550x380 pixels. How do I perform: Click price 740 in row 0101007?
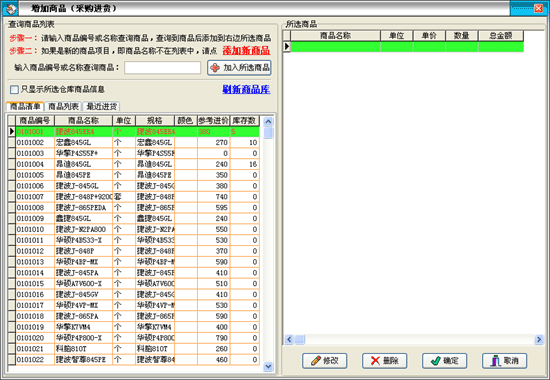(222, 197)
